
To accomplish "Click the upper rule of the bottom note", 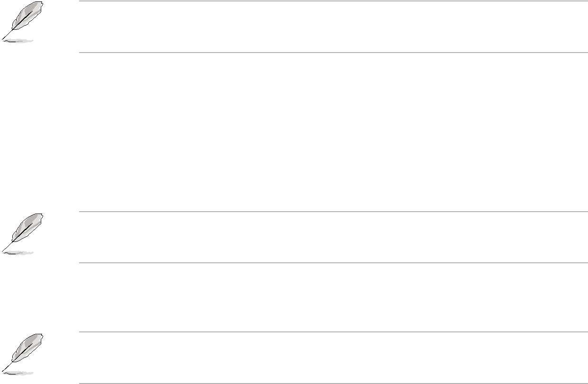I will [333, 332].
